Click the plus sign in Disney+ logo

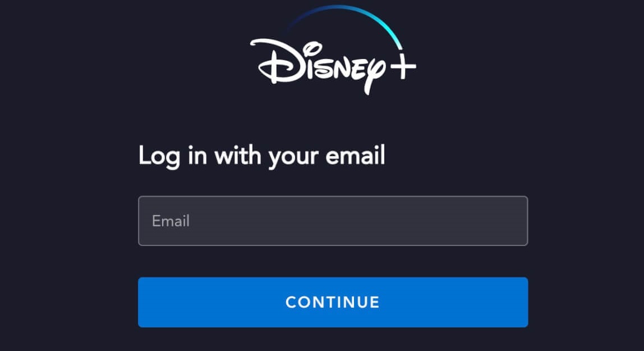(x=403, y=66)
